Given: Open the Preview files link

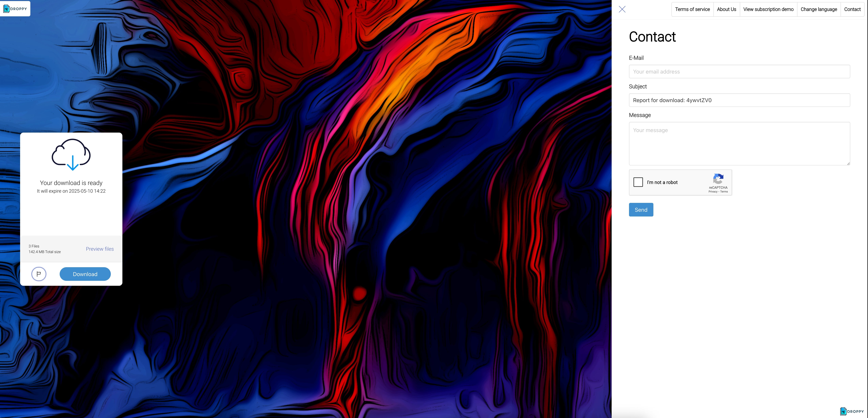Looking at the screenshot, I should click(100, 249).
